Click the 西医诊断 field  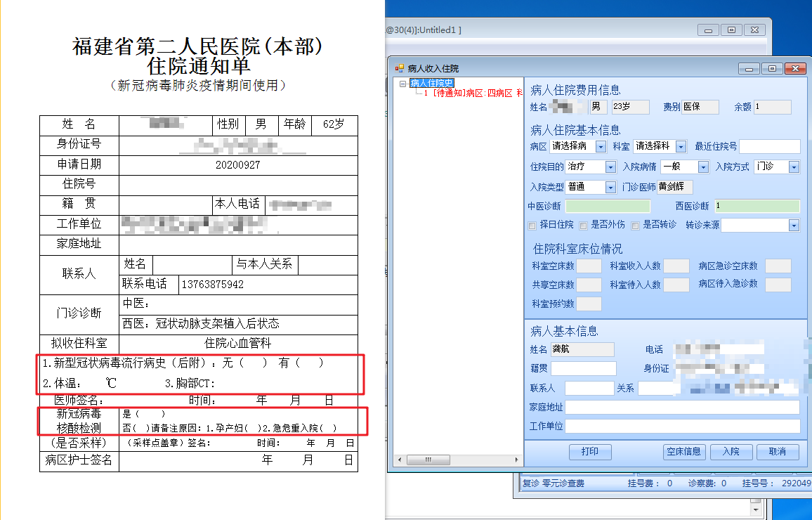click(x=757, y=206)
